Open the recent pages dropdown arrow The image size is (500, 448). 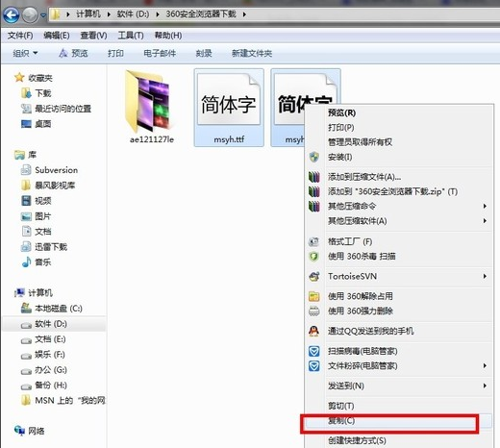(43, 14)
